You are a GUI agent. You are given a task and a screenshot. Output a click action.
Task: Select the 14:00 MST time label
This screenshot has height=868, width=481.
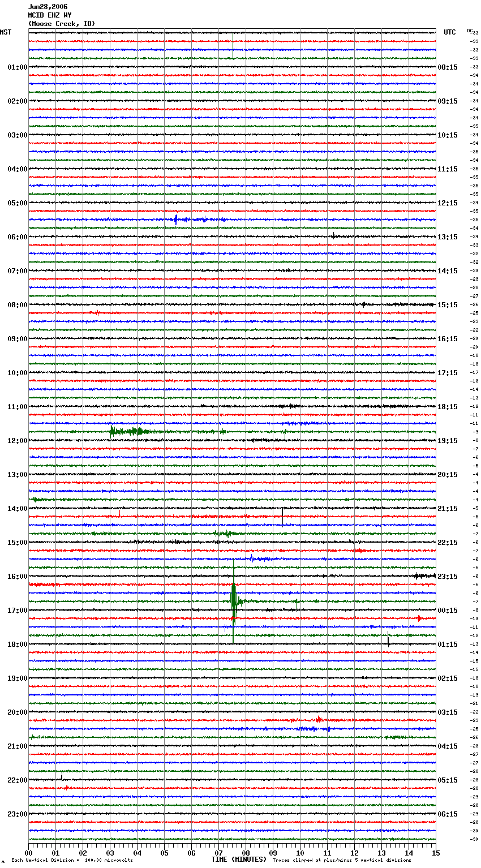pos(18,509)
